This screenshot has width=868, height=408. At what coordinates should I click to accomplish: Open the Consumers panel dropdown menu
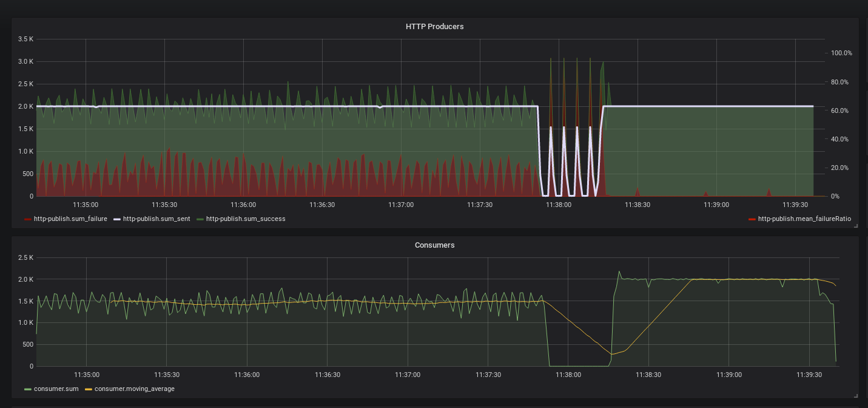click(434, 245)
